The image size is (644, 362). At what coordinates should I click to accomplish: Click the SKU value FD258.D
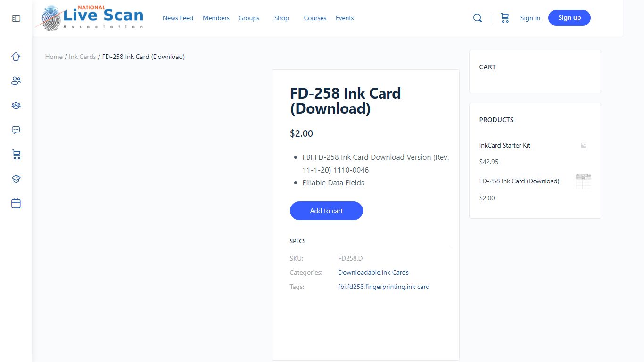pyautogui.click(x=350, y=258)
